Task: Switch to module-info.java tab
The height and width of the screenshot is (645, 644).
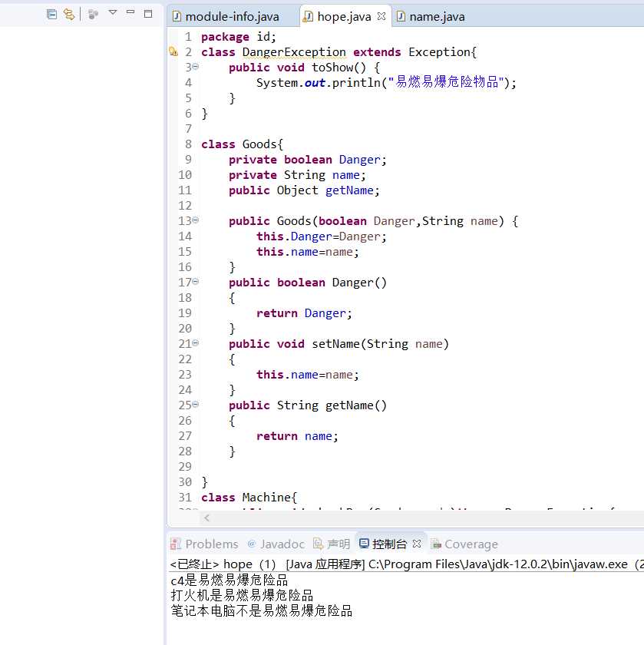Action: point(232,17)
